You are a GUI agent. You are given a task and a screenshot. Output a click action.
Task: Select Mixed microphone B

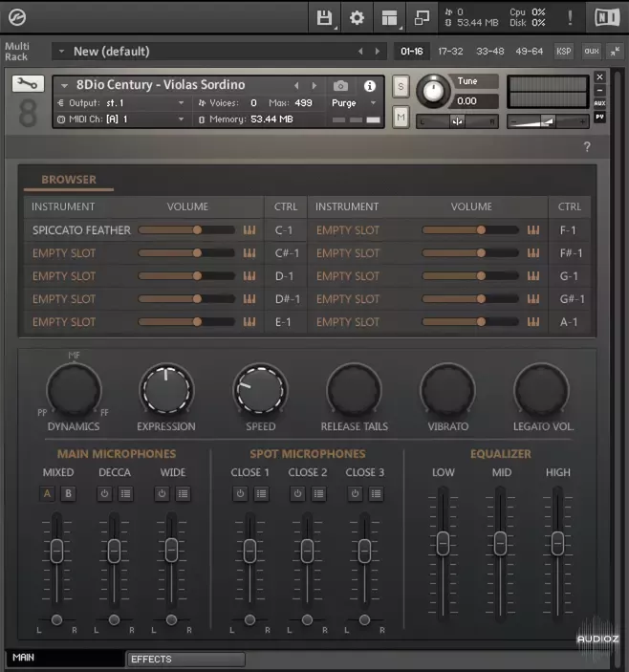pyautogui.click(x=68, y=493)
